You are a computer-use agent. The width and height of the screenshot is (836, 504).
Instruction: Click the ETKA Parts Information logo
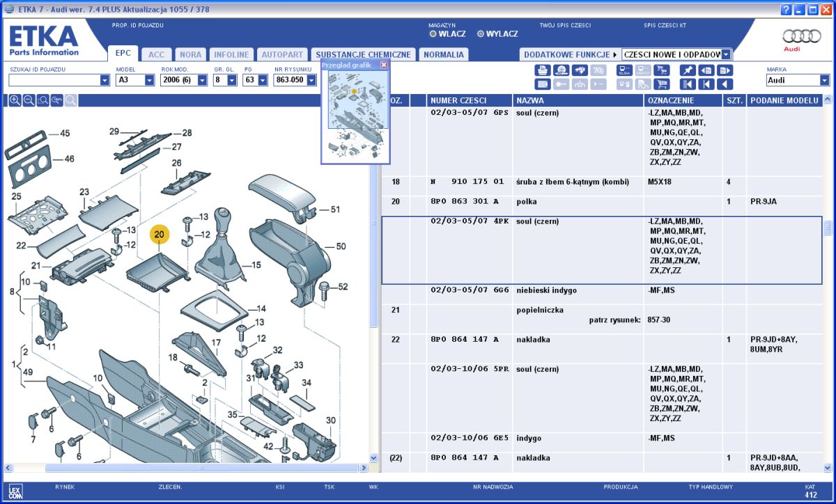(x=43, y=40)
